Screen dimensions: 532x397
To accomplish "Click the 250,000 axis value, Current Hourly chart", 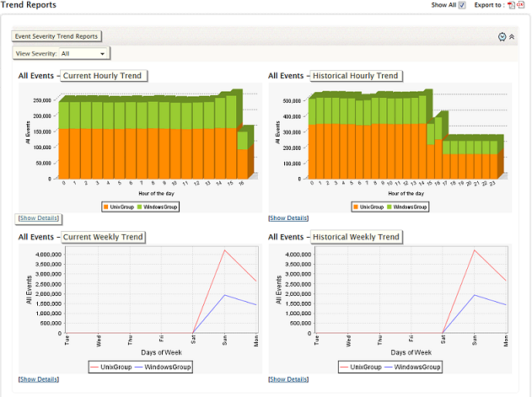I will tap(42, 100).
